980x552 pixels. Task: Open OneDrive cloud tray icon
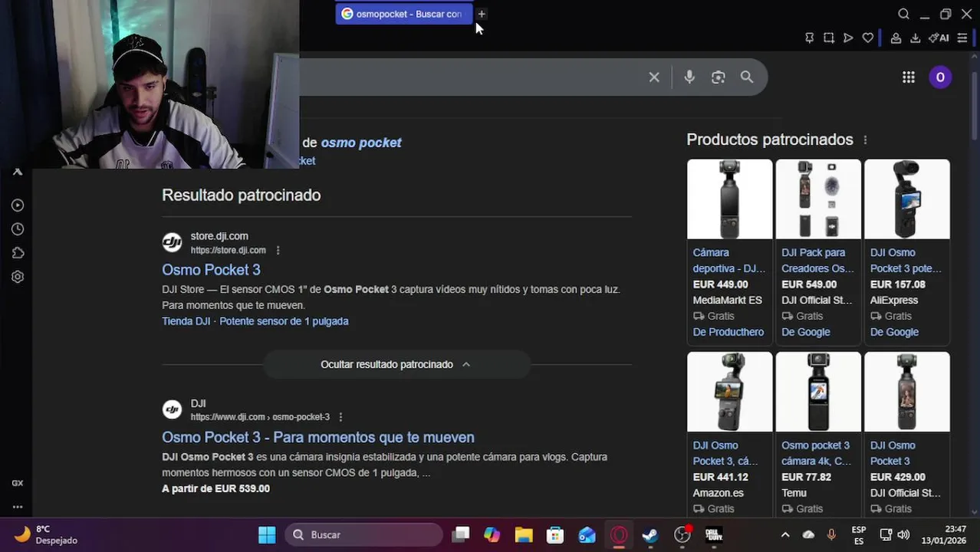[808, 534]
